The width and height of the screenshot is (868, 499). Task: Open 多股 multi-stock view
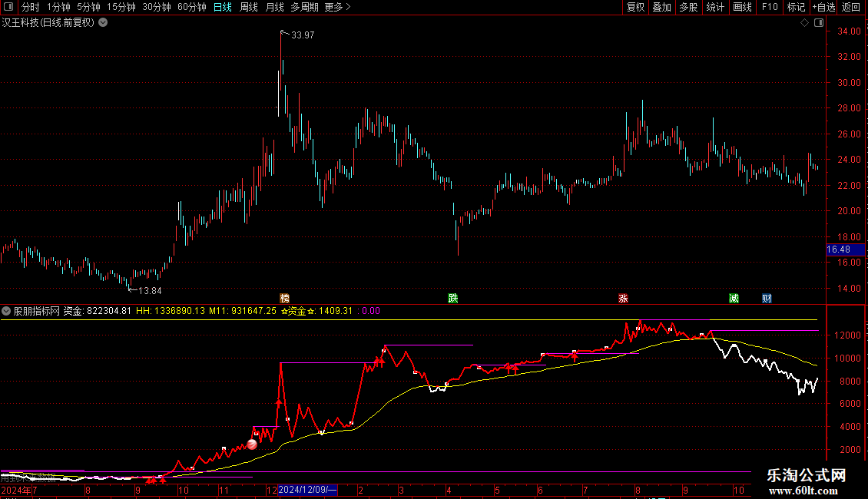(x=688, y=7)
